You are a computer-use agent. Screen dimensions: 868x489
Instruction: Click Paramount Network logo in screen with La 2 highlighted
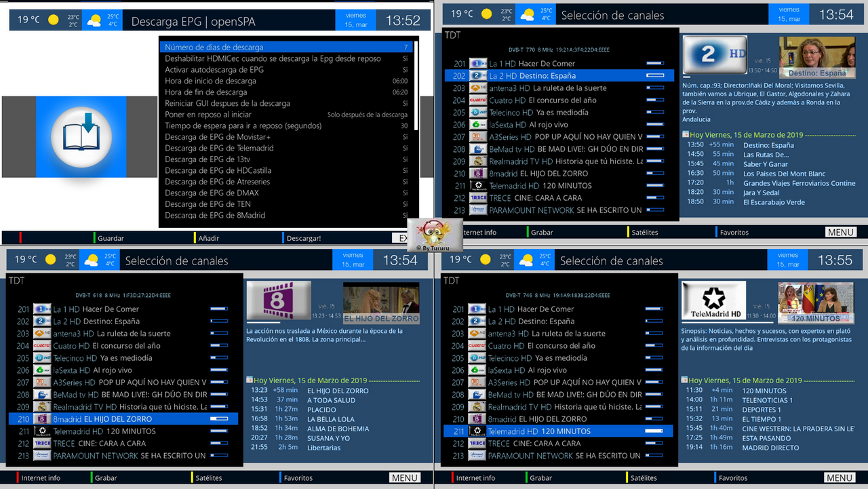coord(478,210)
